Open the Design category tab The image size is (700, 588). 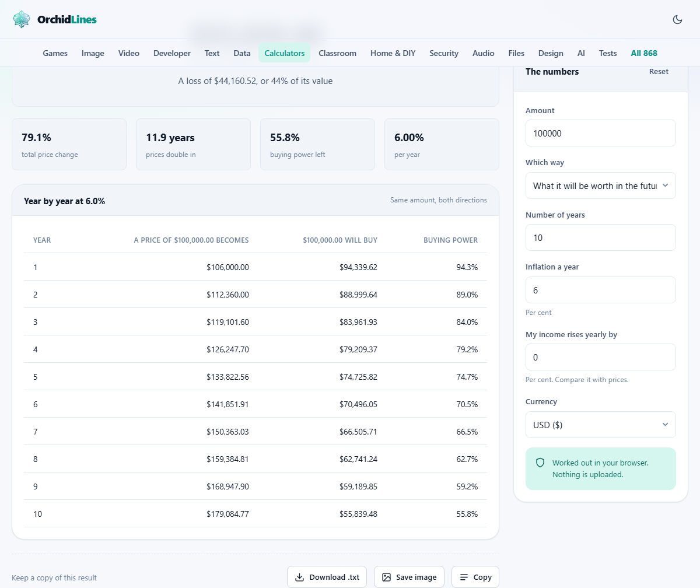point(551,53)
